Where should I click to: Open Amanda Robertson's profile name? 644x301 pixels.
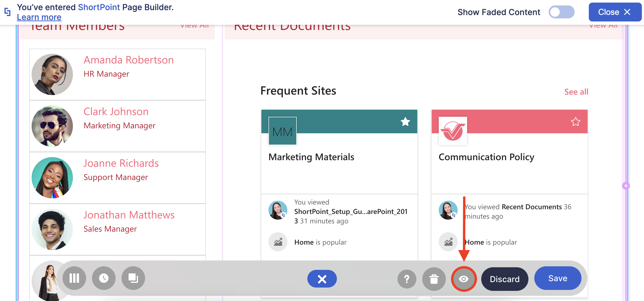pyautogui.click(x=129, y=60)
